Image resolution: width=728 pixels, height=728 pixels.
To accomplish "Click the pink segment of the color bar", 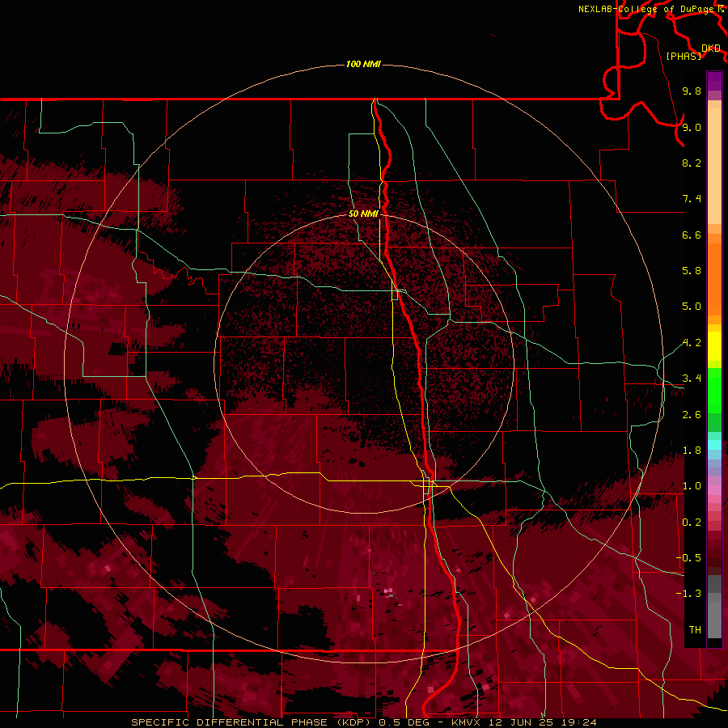I will click(x=714, y=490).
